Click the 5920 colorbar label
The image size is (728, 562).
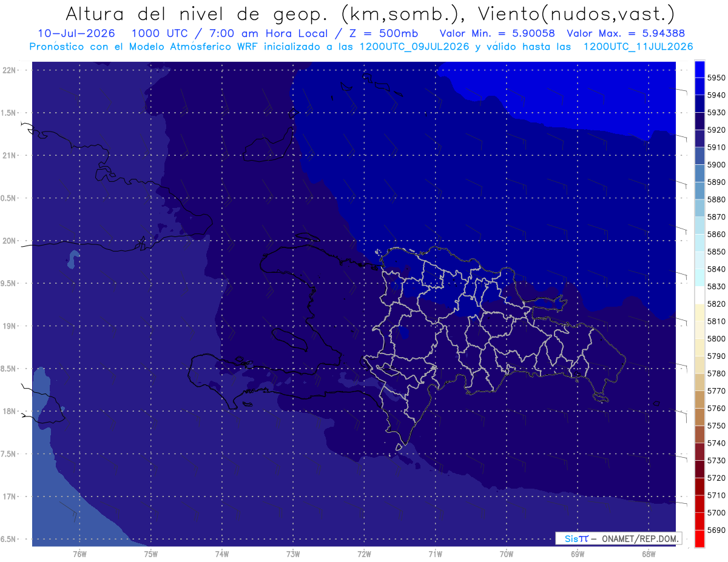pos(716,130)
